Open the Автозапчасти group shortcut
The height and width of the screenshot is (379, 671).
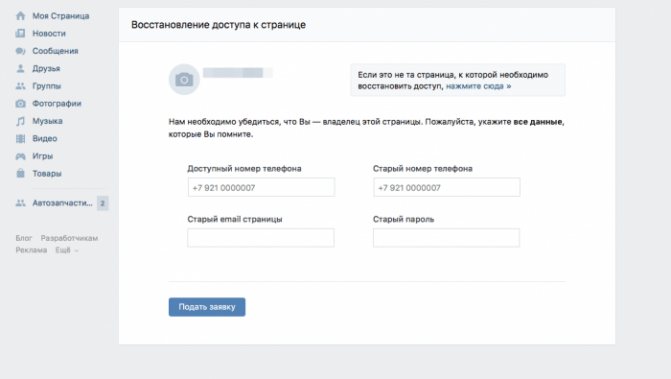(x=62, y=203)
